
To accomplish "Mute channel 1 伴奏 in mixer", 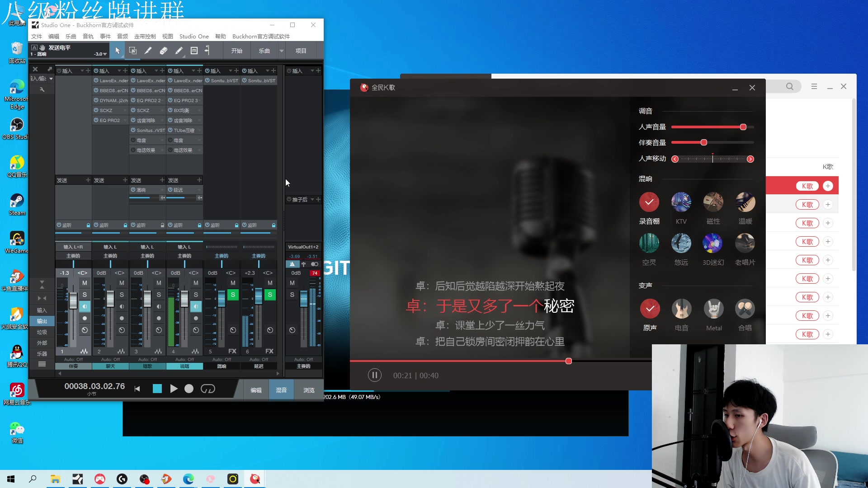I will (85, 283).
